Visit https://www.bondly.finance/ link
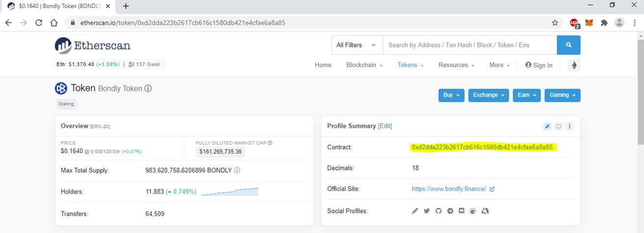The width and height of the screenshot is (644, 233). coord(449,189)
